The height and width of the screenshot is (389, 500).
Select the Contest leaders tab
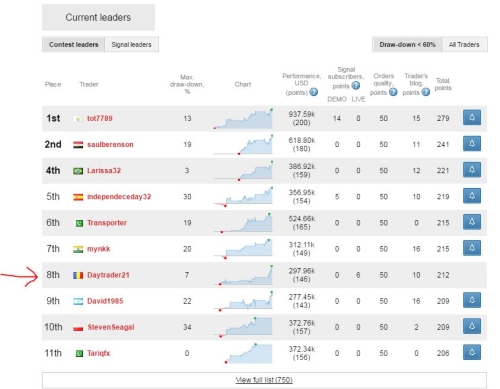(74, 45)
